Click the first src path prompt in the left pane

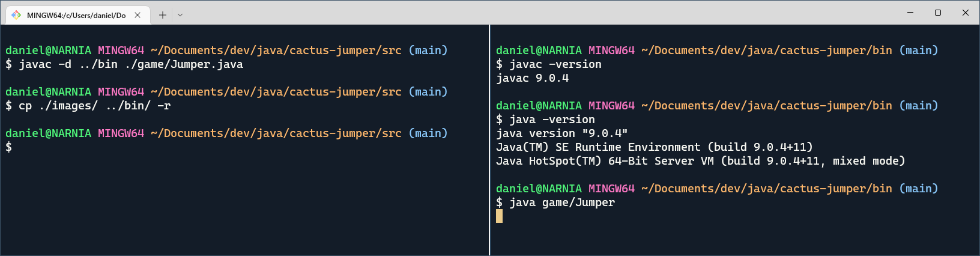pyautogui.click(x=276, y=50)
